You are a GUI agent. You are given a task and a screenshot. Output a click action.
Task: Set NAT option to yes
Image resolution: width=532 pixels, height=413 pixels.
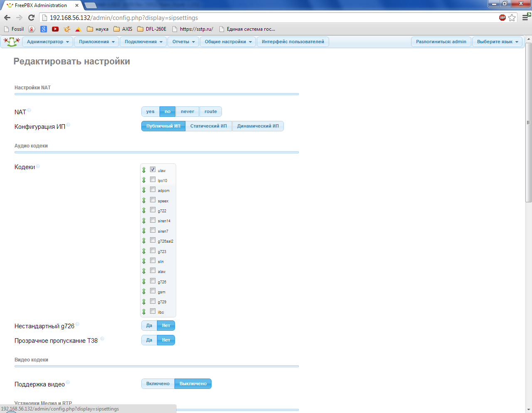150,111
